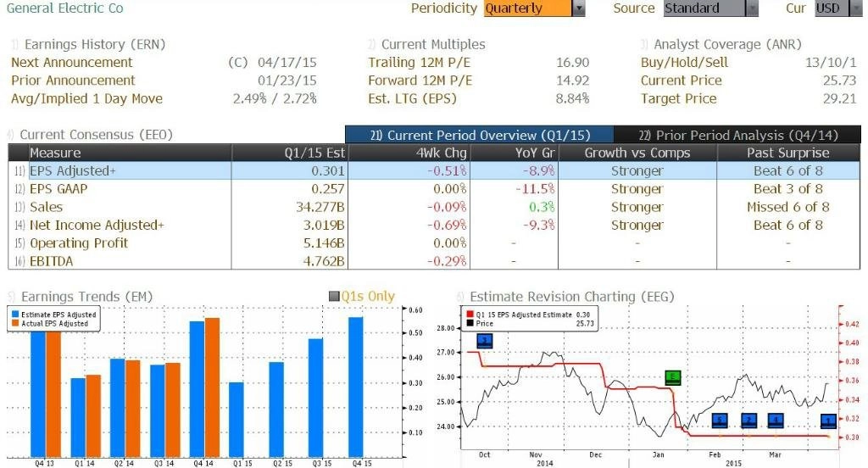This screenshot has width=868, height=468.
Task: Click the Current Price value 25.73
Action: tap(840, 81)
